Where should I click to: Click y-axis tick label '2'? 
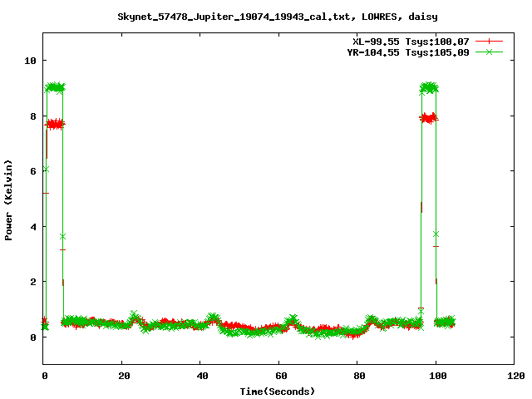pyautogui.click(x=33, y=282)
